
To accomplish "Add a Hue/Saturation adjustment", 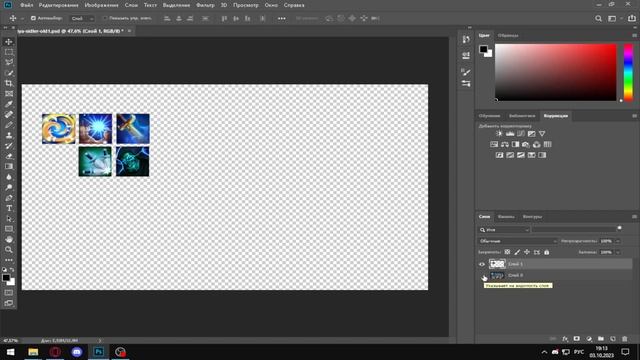I will [x=494, y=144].
